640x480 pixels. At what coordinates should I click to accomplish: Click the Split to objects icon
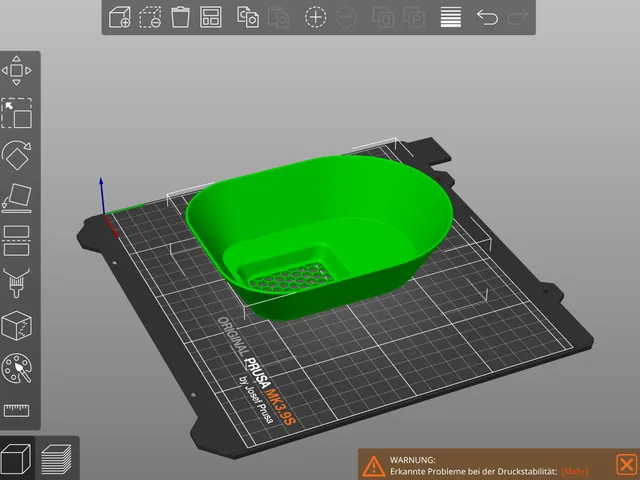click(383, 17)
